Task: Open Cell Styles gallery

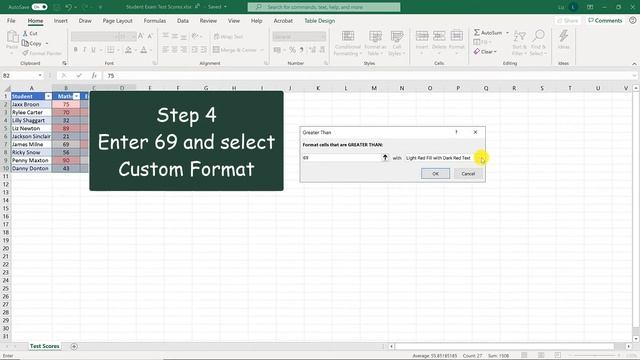Action: (x=396, y=42)
